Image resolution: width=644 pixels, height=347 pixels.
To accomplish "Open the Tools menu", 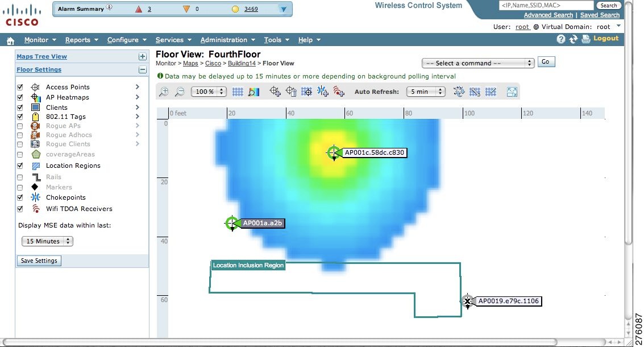I will (x=276, y=40).
